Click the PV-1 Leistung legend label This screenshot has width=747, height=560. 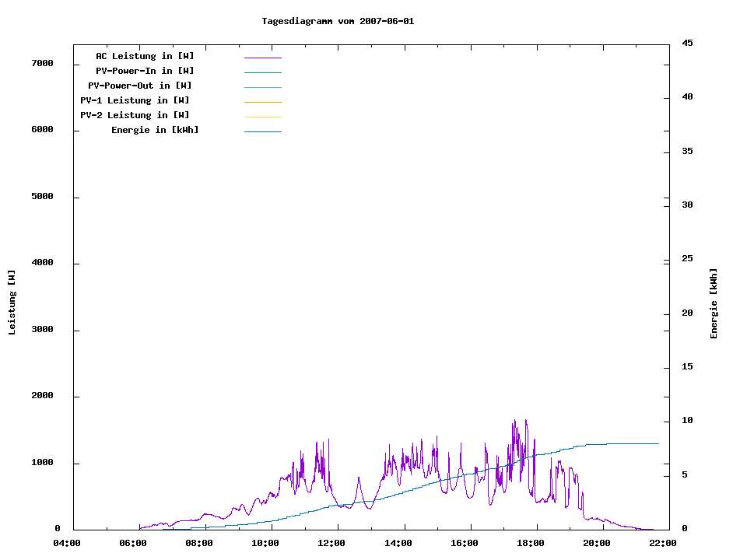pyautogui.click(x=135, y=100)
